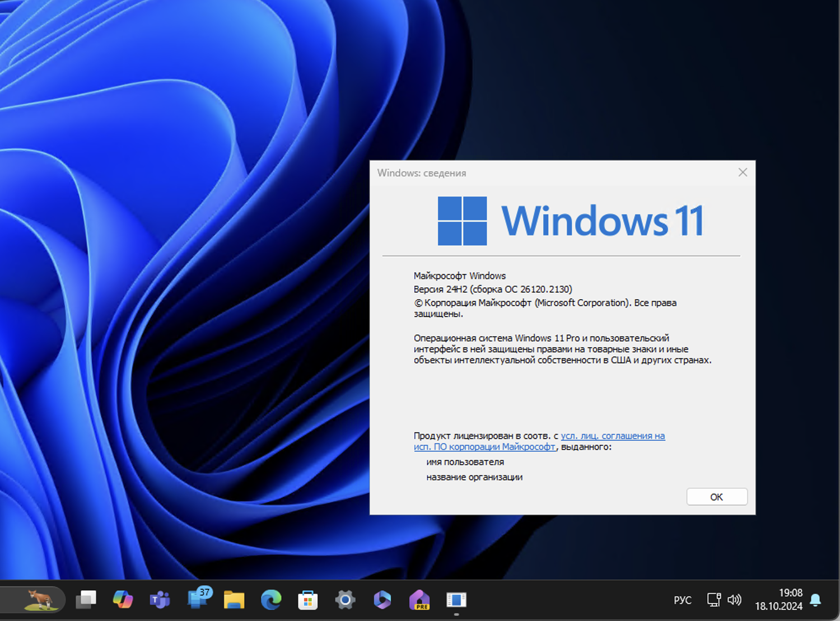Image resolution: width=840 pixels, height=621 pixels.
Task: Switch keyboard layout via РУС indicator
Action: [682, 599]
